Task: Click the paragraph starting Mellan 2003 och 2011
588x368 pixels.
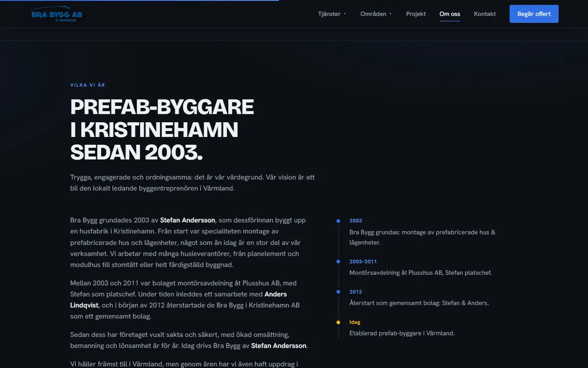Action: click(x=185, y=300)
